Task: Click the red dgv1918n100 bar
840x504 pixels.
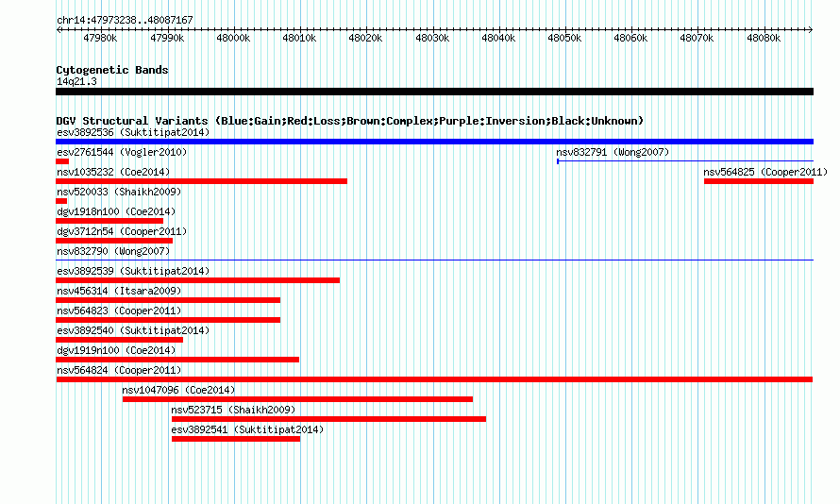Action: click(x=109, y=221)
